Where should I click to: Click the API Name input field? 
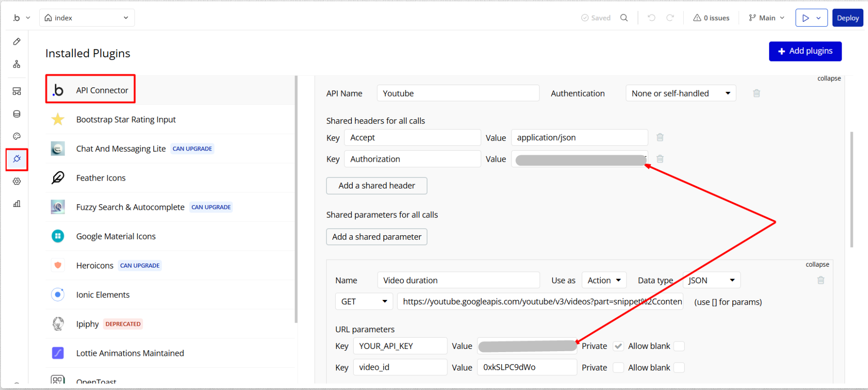pyautogui.click(x=458, y=93)
